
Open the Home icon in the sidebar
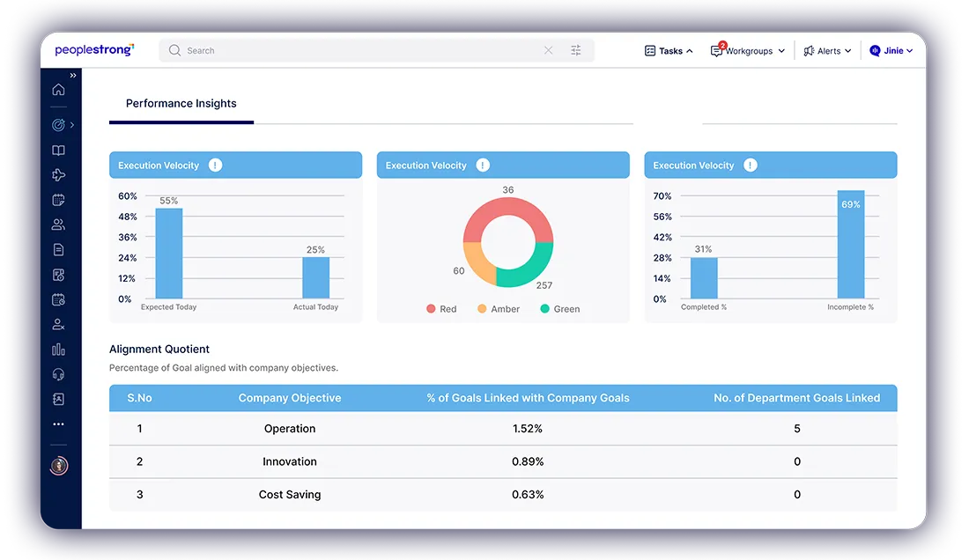(x=58, y=90)
